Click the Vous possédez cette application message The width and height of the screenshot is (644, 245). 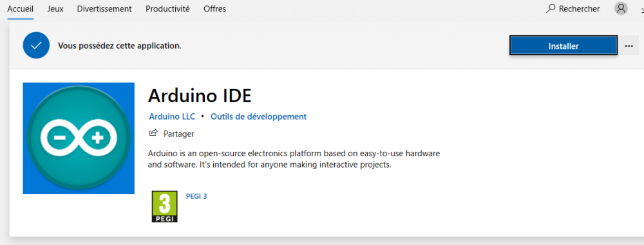coord(120,46)
